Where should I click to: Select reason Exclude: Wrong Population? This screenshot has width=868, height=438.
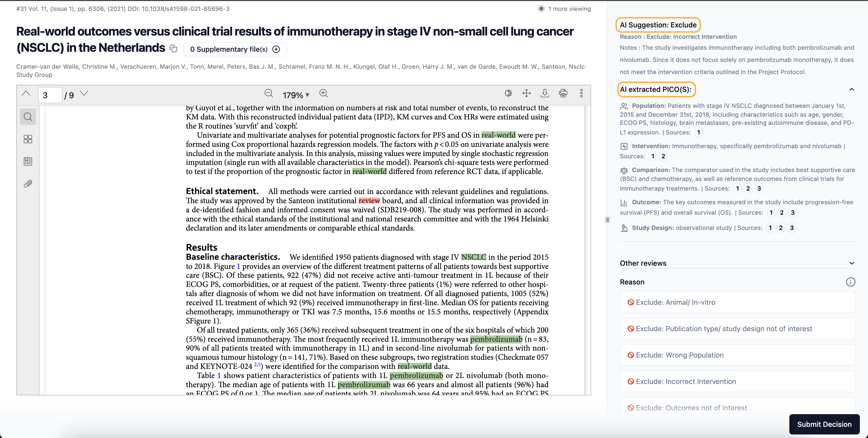pos(737,355)
